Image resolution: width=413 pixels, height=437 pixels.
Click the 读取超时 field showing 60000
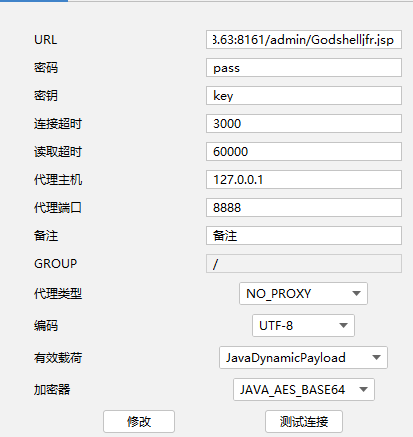point(304,152)
